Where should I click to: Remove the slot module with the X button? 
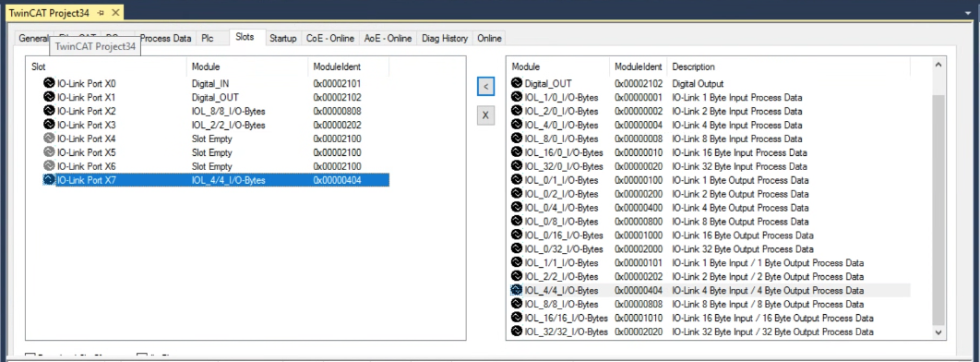tap(485, 115)
